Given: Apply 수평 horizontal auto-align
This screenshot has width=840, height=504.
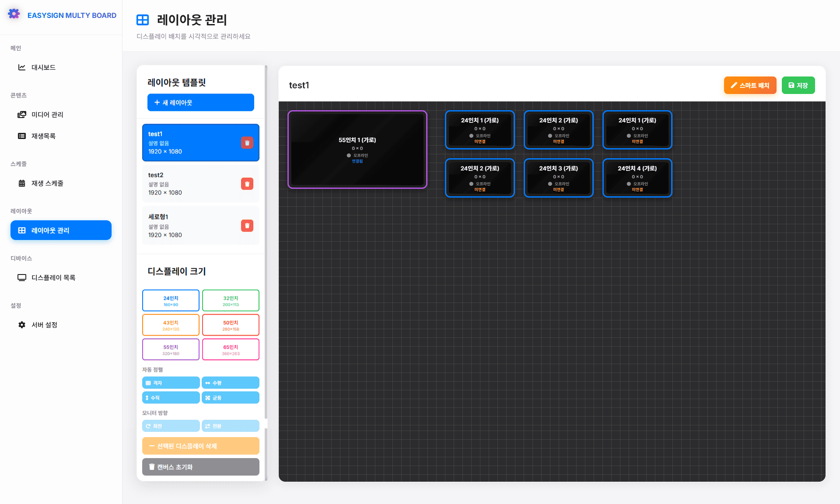Looking at the screenshot, I should [x=230, y=383].
